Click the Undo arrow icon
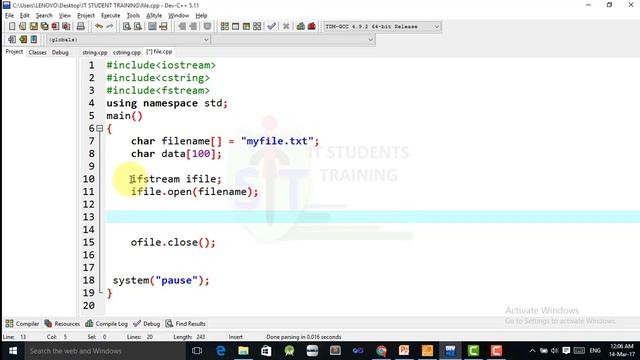This screenshot has width=640, height=360. pyautogui.click(x=99, y=27)
